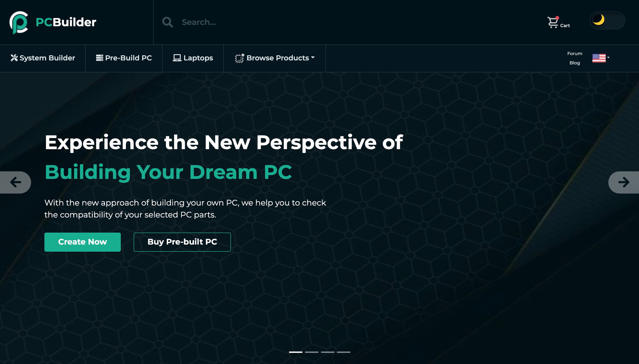Click the search magnifier icon
The width and height of the screenshot is (639, 364).
pyautogui.click(x=167, y=22)
